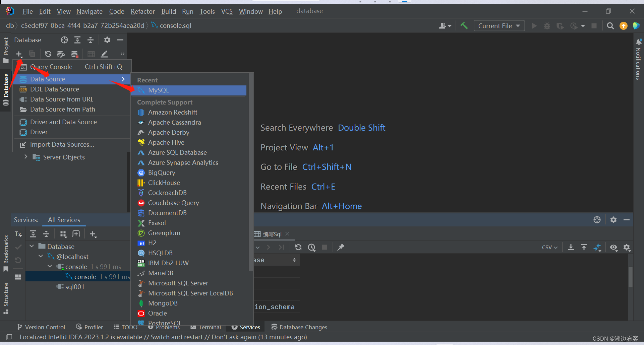The width and height of the screenshot is (644, 345).
Task: Click the status bar update notification text
Action: point(163,337)
